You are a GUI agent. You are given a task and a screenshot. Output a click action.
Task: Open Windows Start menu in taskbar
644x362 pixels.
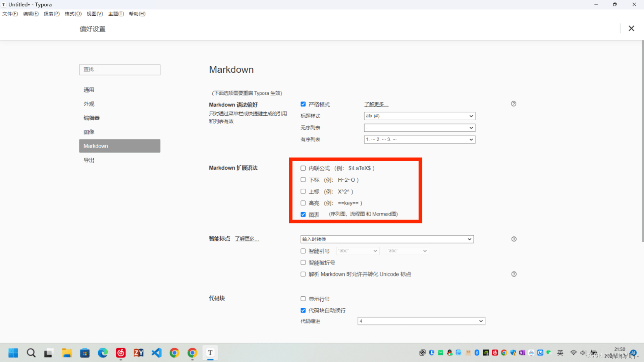[x=13, y=353]
